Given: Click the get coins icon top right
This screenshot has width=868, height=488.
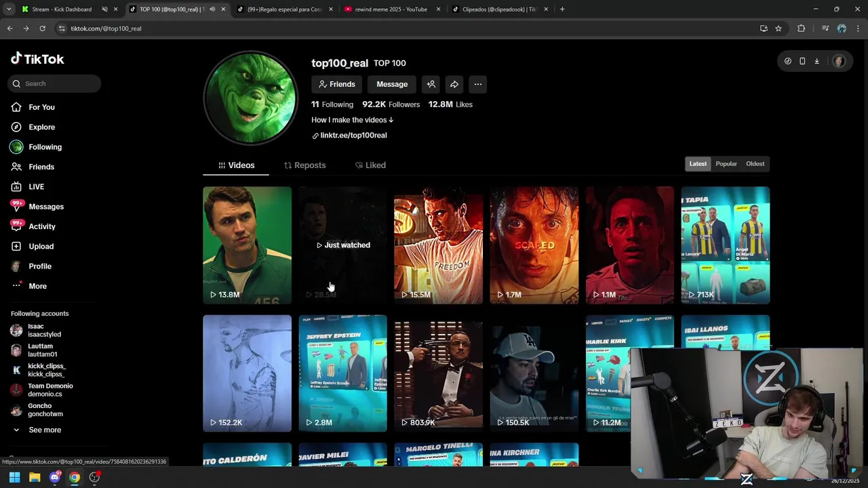Looking at the screenshot, I should 787,61.
